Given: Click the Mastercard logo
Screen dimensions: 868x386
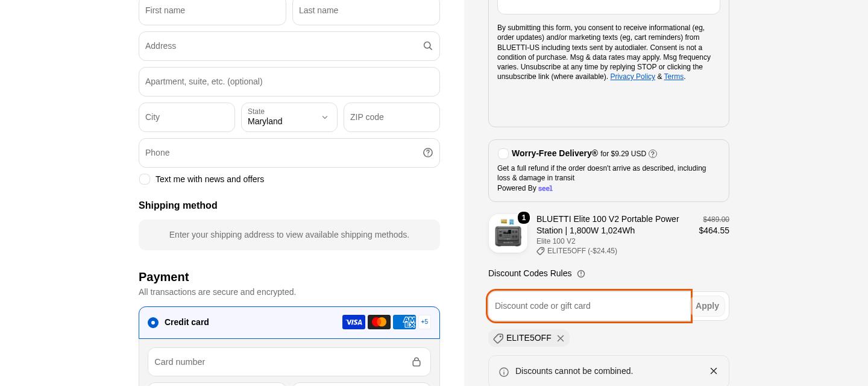Looking at the screenshot, I should [x=379, y=322].
